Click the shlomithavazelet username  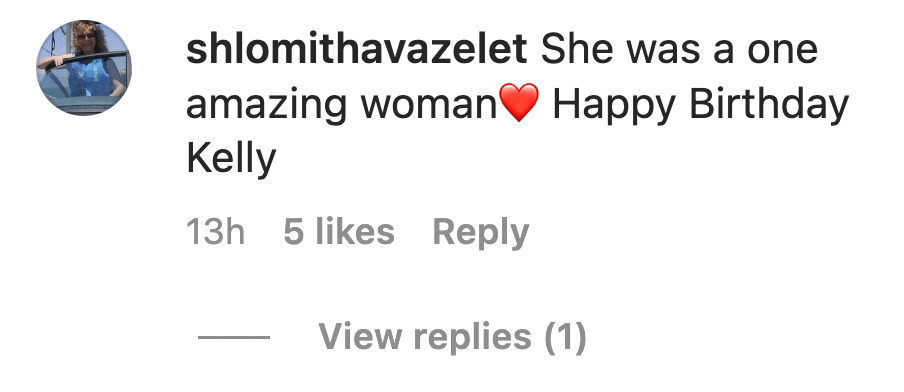(x=356, y=49)
